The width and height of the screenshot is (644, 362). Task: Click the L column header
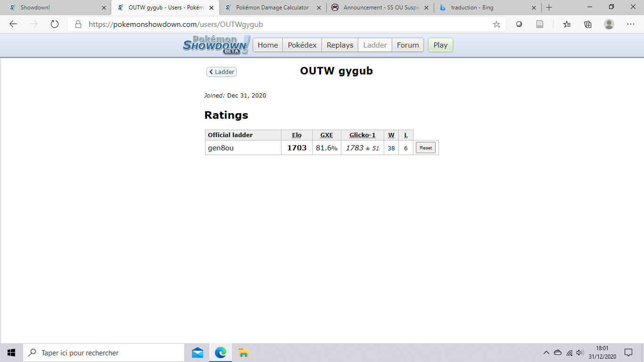pos(406,135)
